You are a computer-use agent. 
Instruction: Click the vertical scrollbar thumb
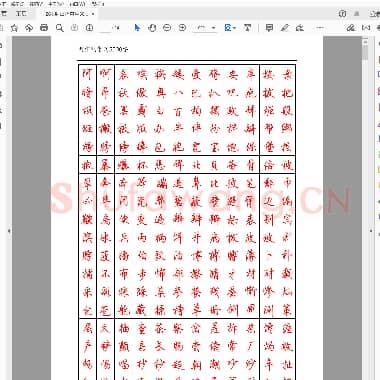tap(365, 52)
